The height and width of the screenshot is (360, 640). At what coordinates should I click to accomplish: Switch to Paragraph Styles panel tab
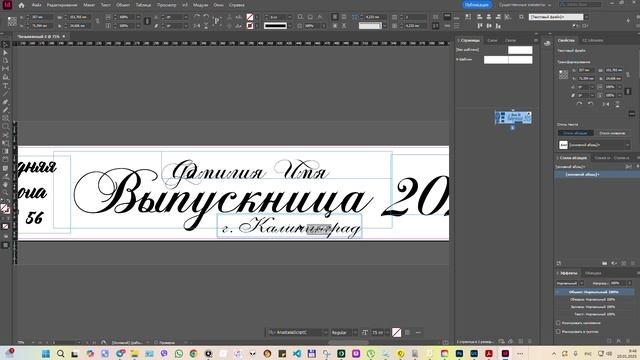[x=573, y=158]
